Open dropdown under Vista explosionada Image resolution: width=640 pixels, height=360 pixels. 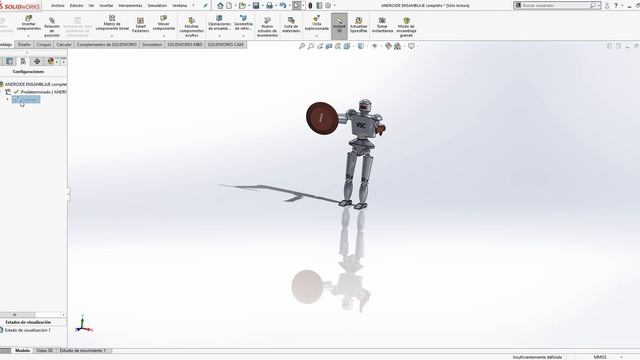[x=316, y=36]
